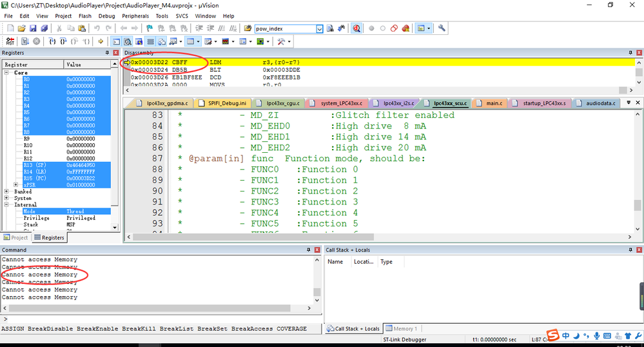This screenshot has width=644, height=347.
Task: Click the Step Over icon
Action: click(x=63, y=41)
